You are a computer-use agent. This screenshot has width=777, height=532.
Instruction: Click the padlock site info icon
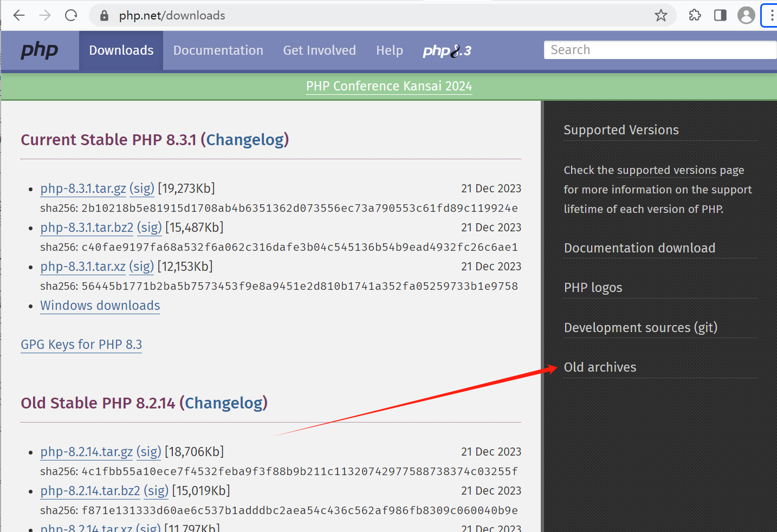[x=105, y=16]
